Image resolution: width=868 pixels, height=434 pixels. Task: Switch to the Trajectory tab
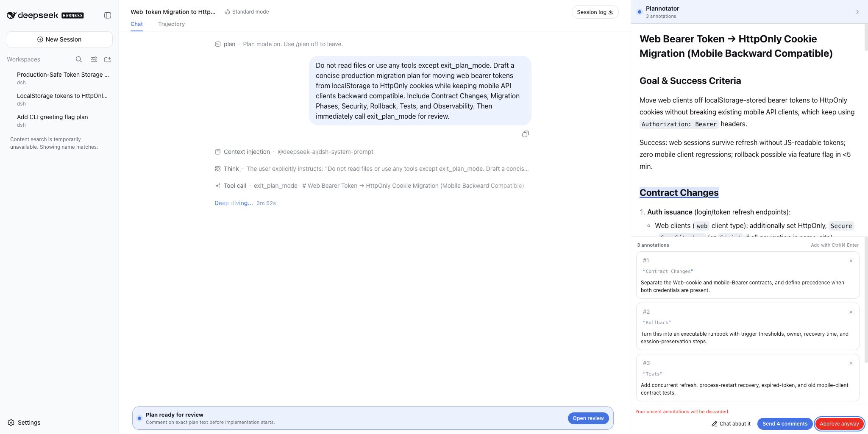[x=171, y=24]
